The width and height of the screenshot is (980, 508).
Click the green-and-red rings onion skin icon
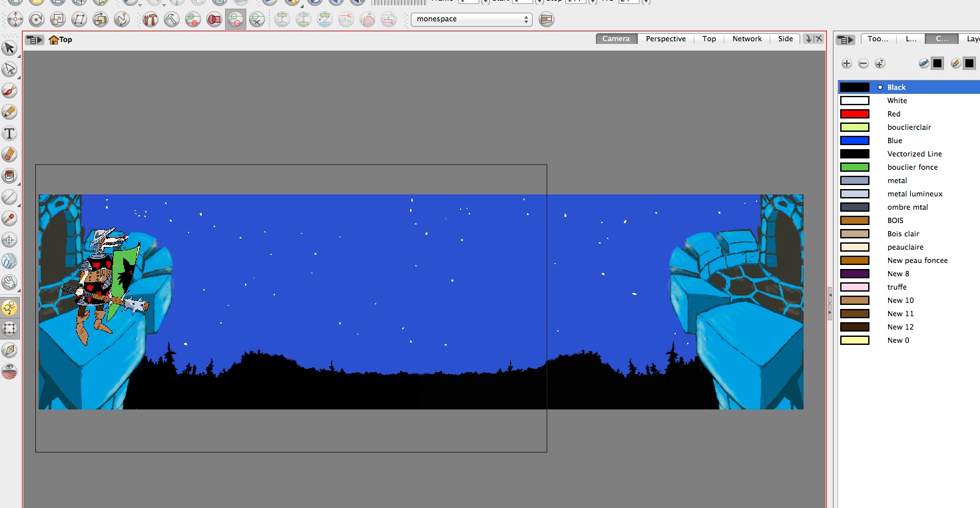click(193, 19)
